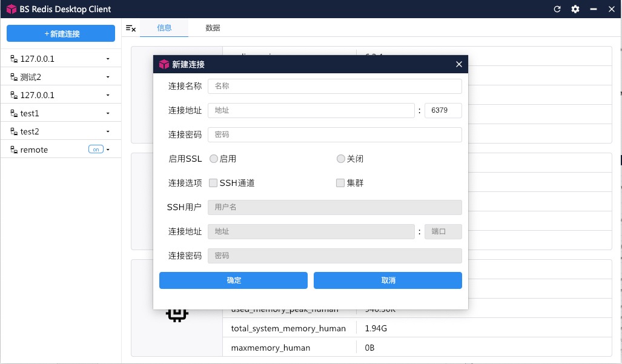Open the test2 connection dropdown arrow

pos(108,131)
